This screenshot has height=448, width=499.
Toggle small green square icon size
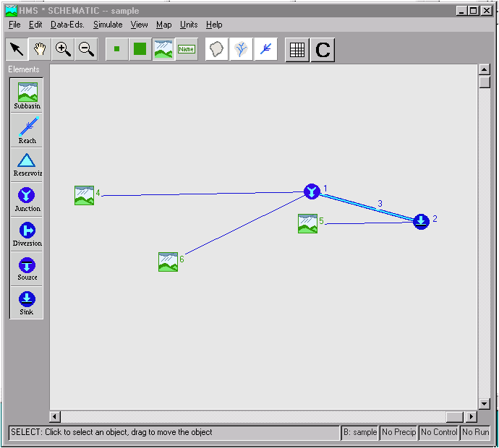[117, 49]
